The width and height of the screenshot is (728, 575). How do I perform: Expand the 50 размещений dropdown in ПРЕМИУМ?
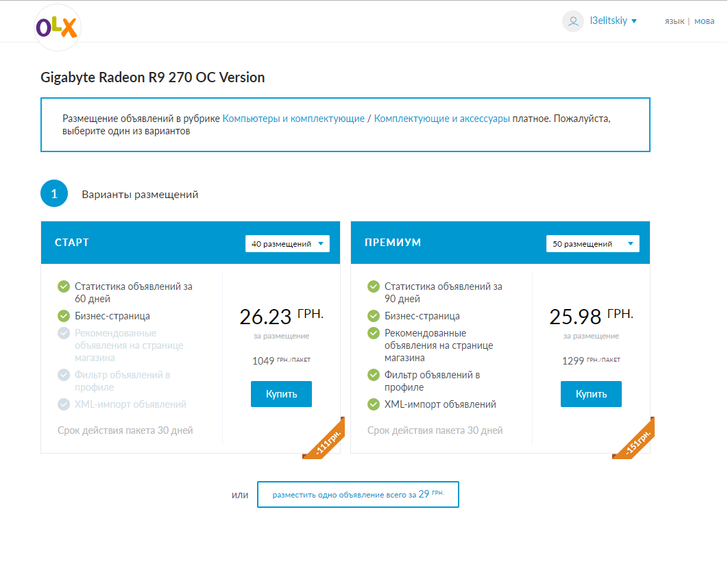point(592,244)
